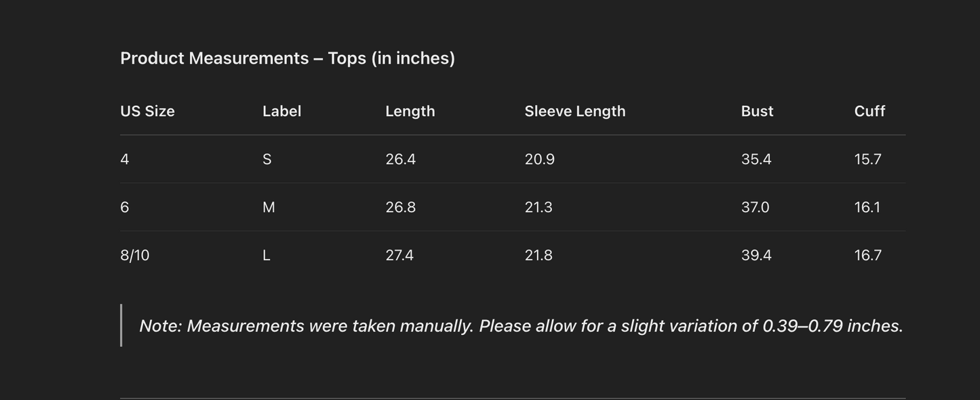The image size is (980, 400).
Task: Select length value 26.8
Action: tap(400, 207)
